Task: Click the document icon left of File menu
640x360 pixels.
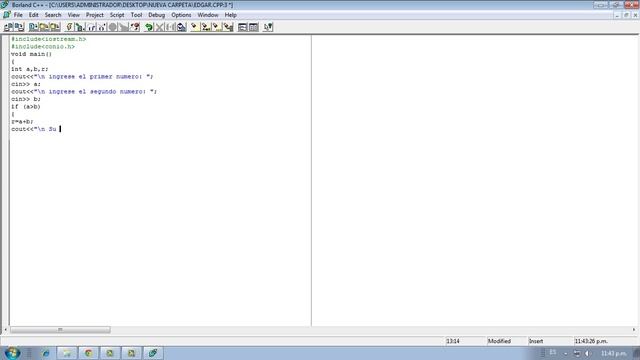Action: click(6, 15)
